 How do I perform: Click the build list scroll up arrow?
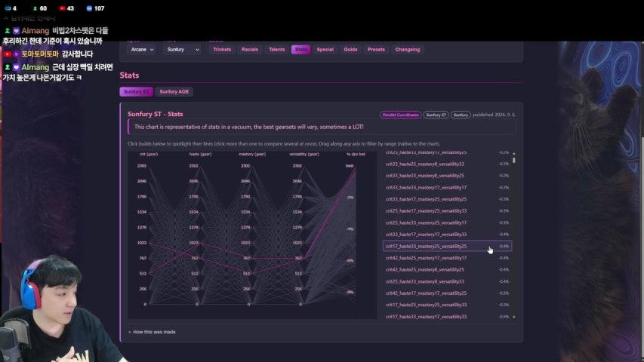tap(514, 154)
